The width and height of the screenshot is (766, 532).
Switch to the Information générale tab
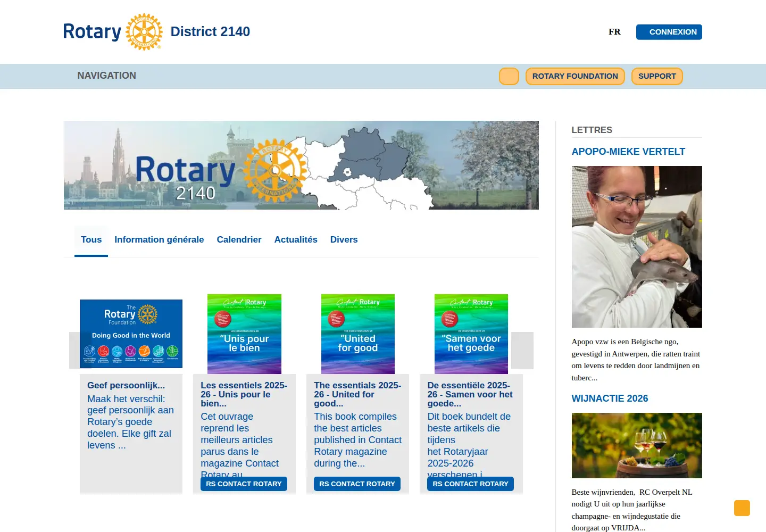coord(159,240)
